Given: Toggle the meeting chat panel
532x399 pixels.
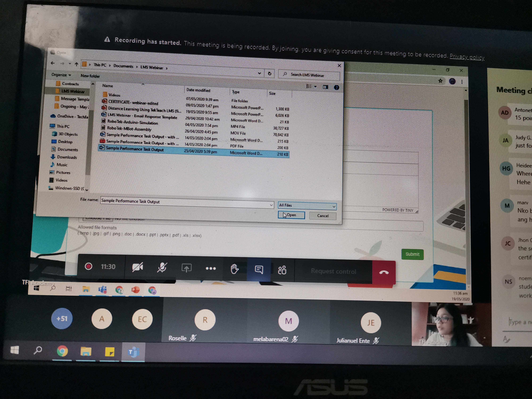Looking at the screenshot, I should point(259,270).
